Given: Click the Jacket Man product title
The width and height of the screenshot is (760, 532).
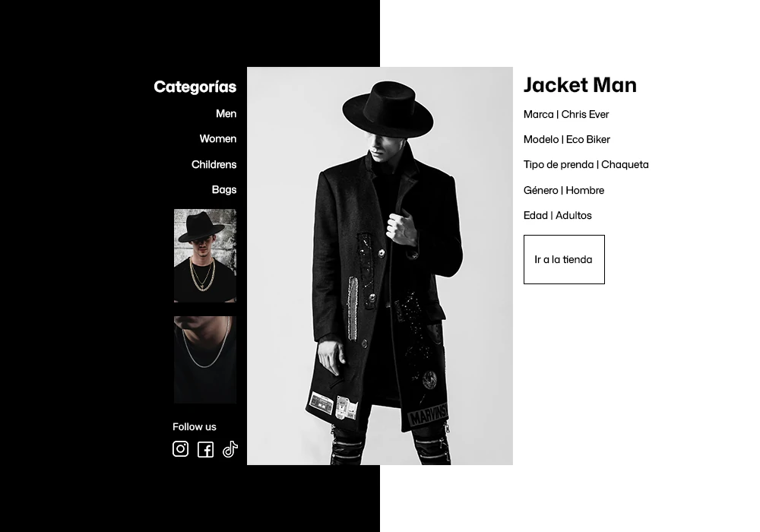Looking at the screenshot, I should 580,85.
